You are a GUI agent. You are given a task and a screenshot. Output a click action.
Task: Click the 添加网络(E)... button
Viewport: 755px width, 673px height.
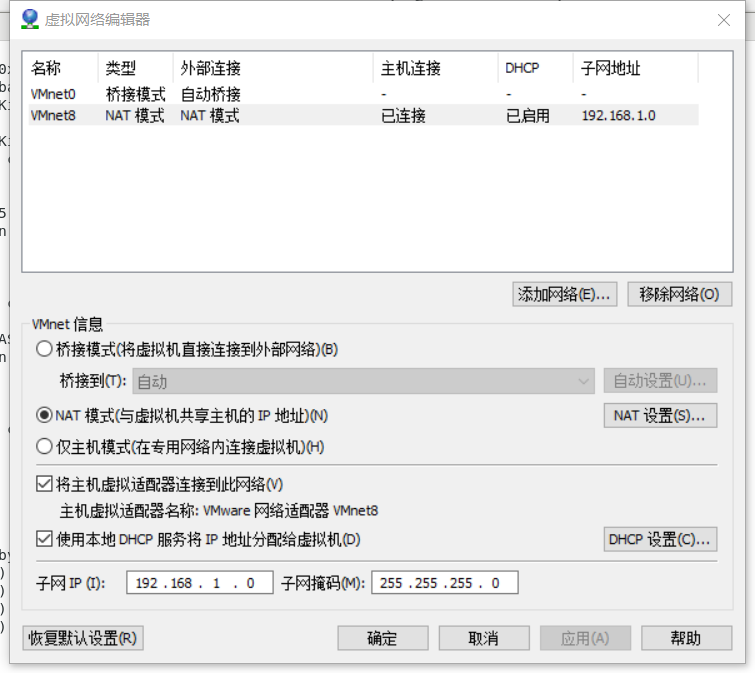click(x=564, y=294)
